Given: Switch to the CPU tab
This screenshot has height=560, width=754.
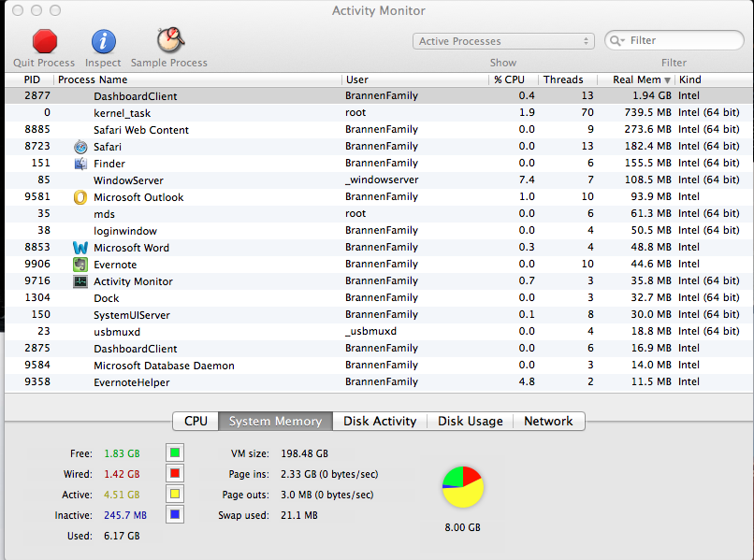Looking at the screenshot, I should coord(196,421).
